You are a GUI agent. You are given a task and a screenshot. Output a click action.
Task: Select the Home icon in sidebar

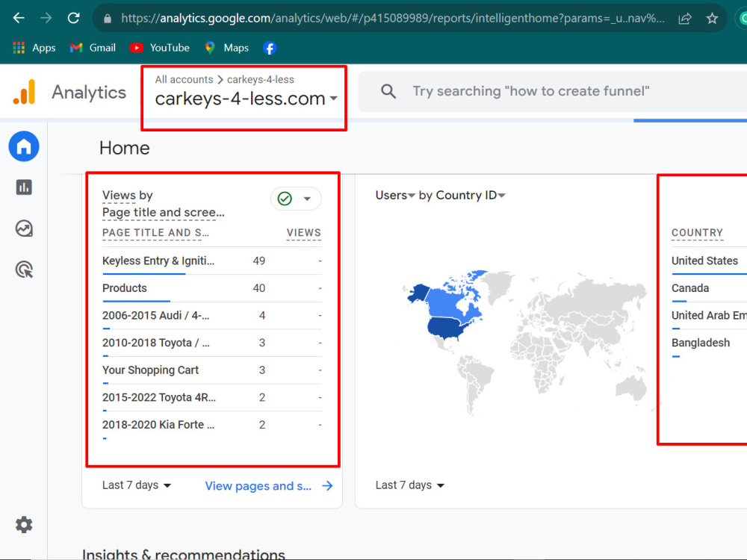[x=24, y=146]
